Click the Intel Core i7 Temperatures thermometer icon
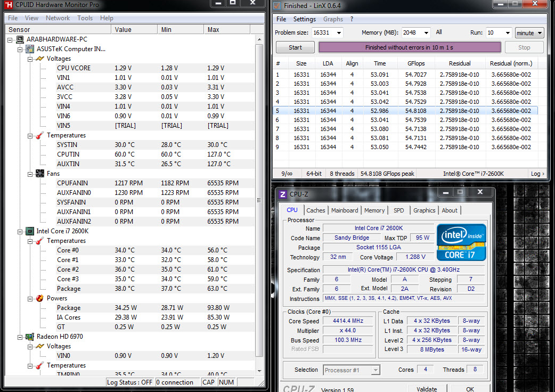The image size is (555, 392). tap(40, 241)
